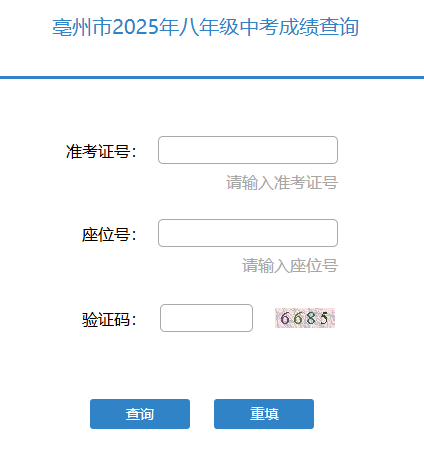Click digit 8 in the captcha image
This screenshot has height=457, width=424.
click(x=311, y=318)
